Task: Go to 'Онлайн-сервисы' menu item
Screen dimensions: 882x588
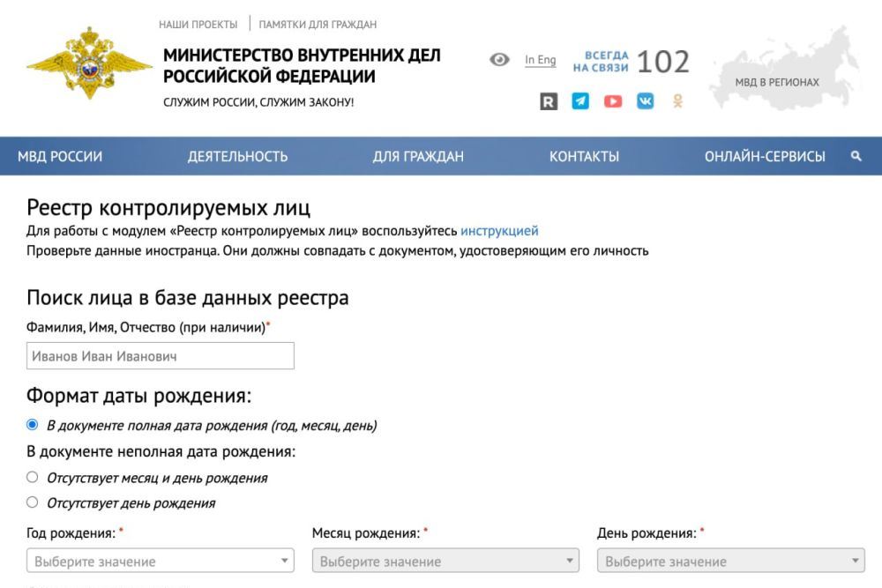Action: click(x=765, y=157)
